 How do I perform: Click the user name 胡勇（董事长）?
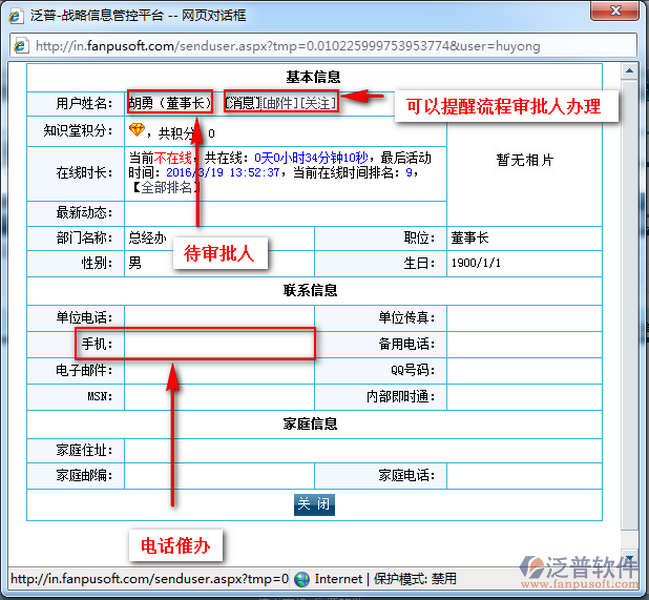click(170, 103)
